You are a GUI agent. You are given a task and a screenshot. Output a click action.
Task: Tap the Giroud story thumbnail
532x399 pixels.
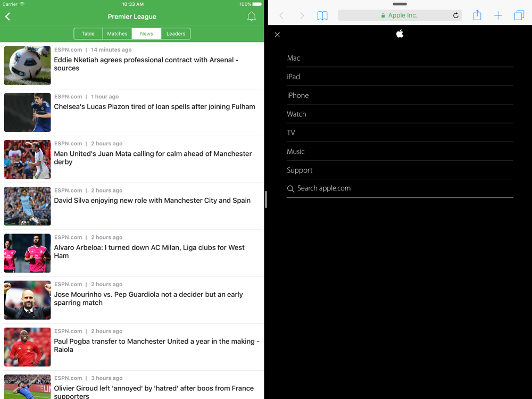tap(28, 387)
